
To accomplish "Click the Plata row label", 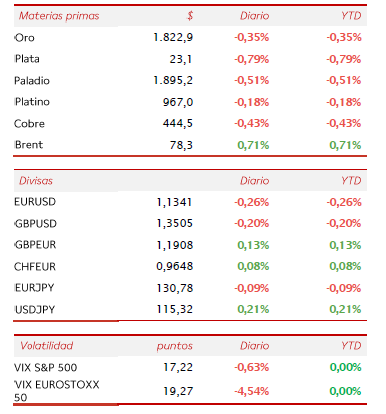I will point(27,59).
